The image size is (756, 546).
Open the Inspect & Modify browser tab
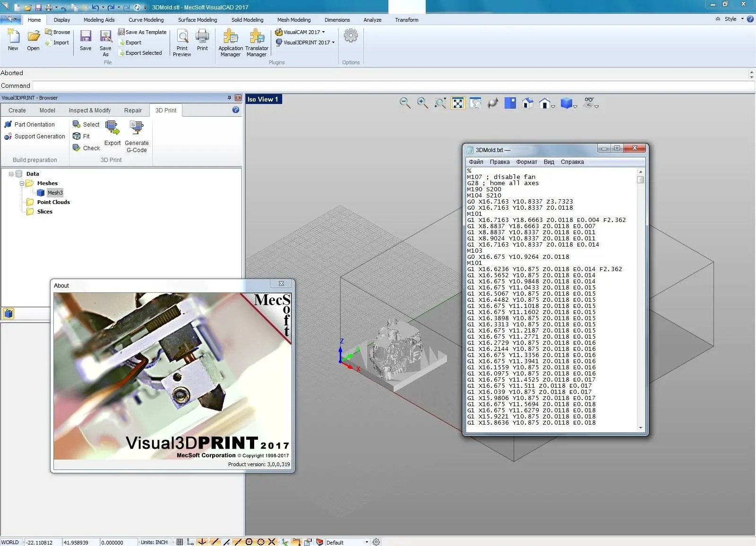coord(90,111)
